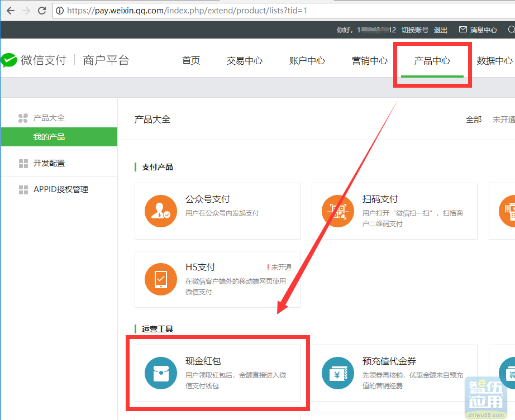Open the 预充值代金券 card title
The width and height of the screenshot is (515, 420).
tap(389, 361)
